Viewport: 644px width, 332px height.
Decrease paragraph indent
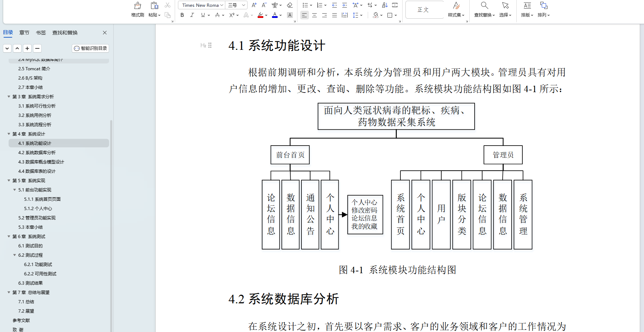[334, 5]
